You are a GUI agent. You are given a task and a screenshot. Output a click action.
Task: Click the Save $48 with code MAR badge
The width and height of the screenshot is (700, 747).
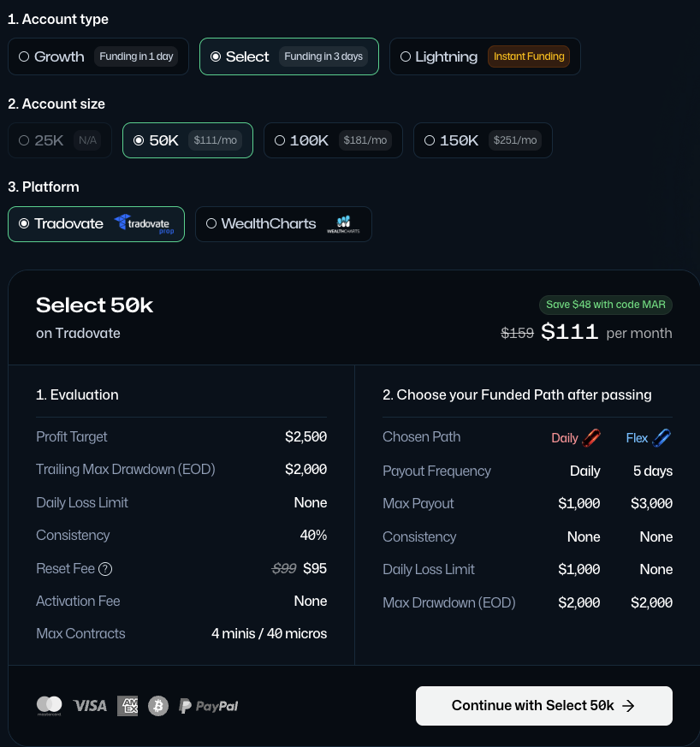point(606,305)
